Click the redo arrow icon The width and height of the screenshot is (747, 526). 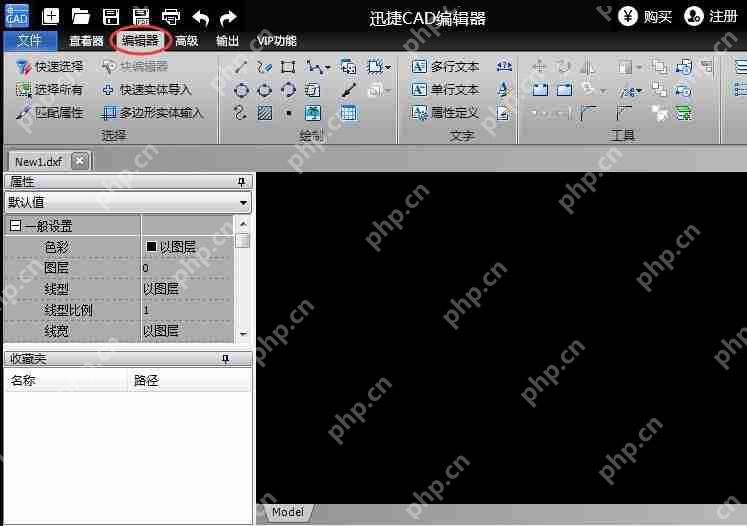pos(229,18)
